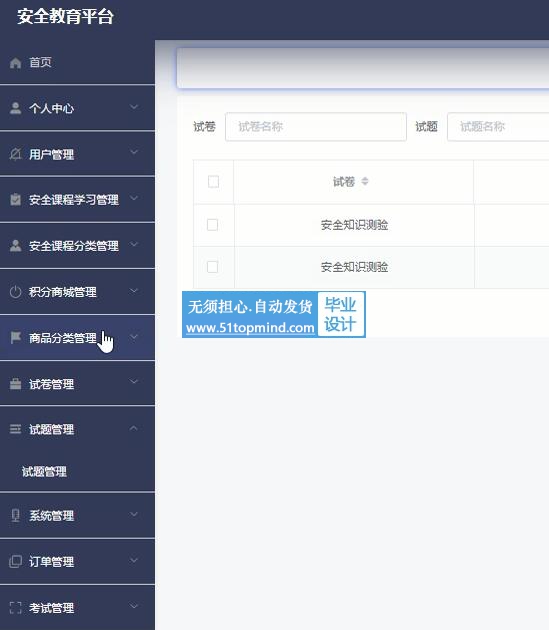Click the bell icon beside 用户管理
The image size is (549, 630).
coord(15,154)
